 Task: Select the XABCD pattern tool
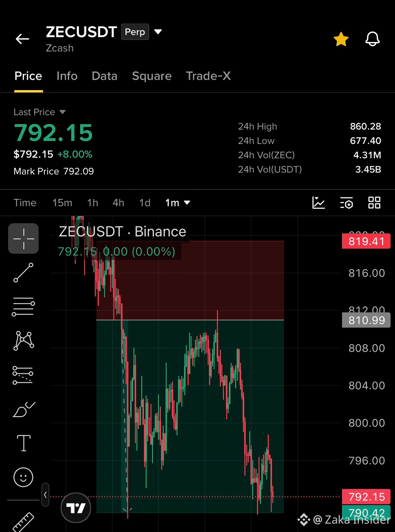23,341
